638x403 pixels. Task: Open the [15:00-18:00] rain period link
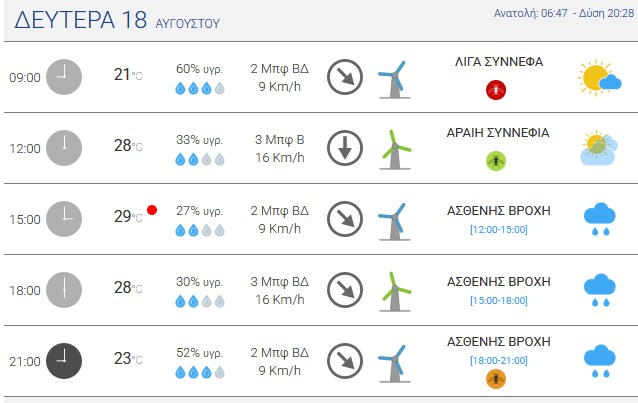(x=499, y=300)
